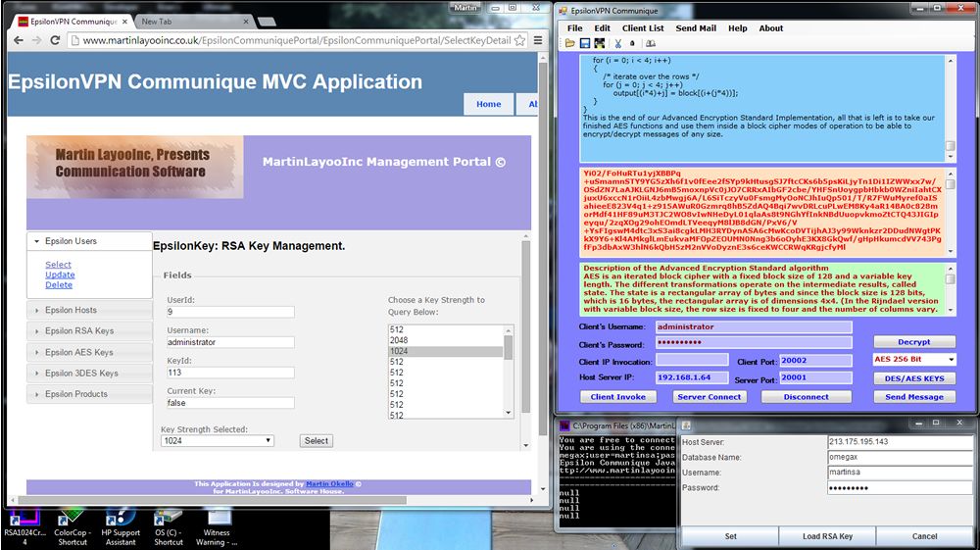980x550 pixels.
Task: Open HP Support Assistant desktop icon
Action: [121, 526]
